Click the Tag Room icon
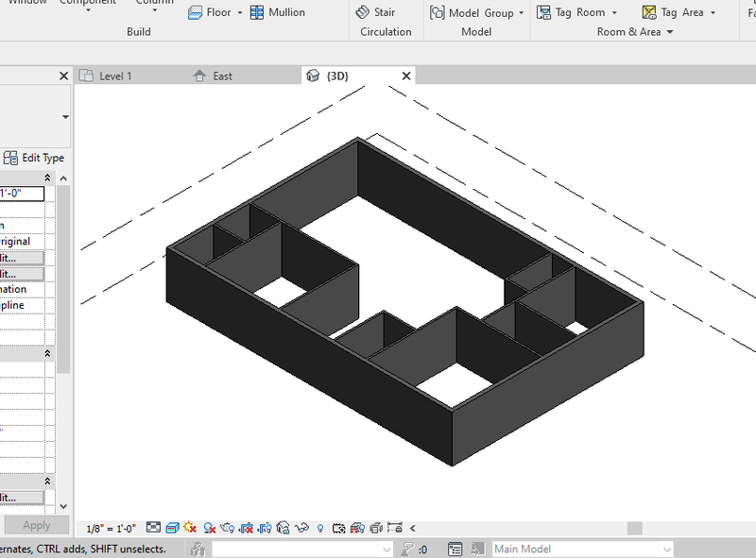Viewport: 756px width, 558px height. pyautogui.click(x=544, y=12)
